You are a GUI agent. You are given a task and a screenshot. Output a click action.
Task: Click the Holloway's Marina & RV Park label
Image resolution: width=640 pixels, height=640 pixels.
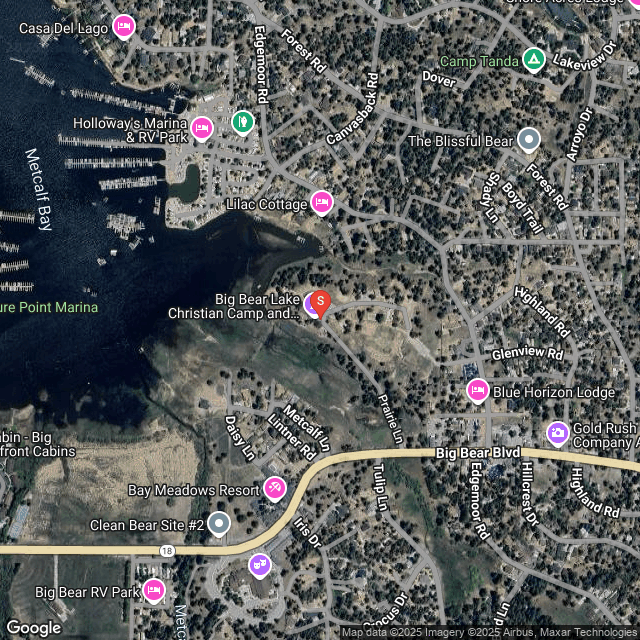[131, 130]
